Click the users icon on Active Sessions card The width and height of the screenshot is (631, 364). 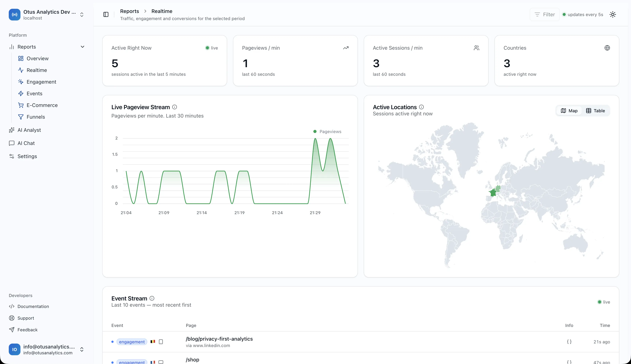coord(477,48)
